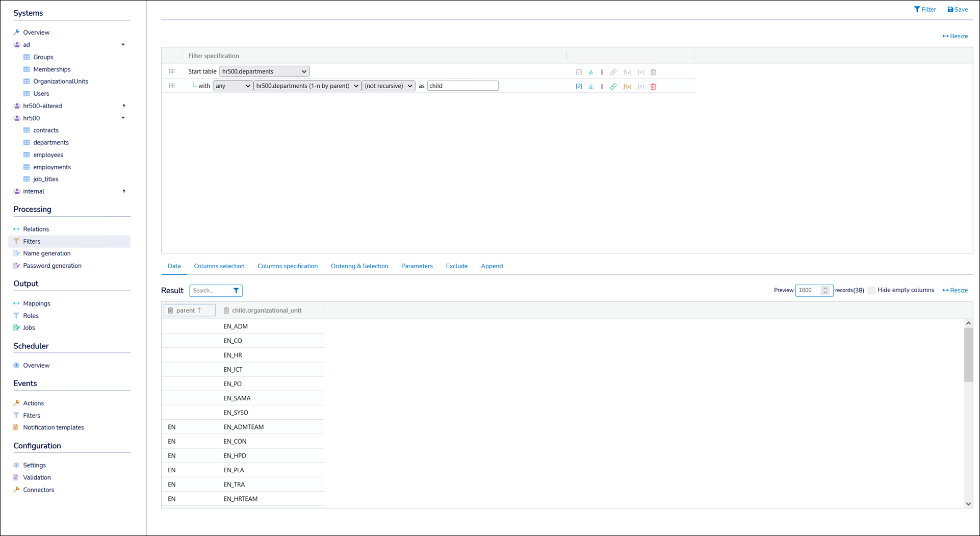The width and height of the screenshot is (980, 536).
Task: Click the trash icon on the parent column header
Action: coord(171,311)
